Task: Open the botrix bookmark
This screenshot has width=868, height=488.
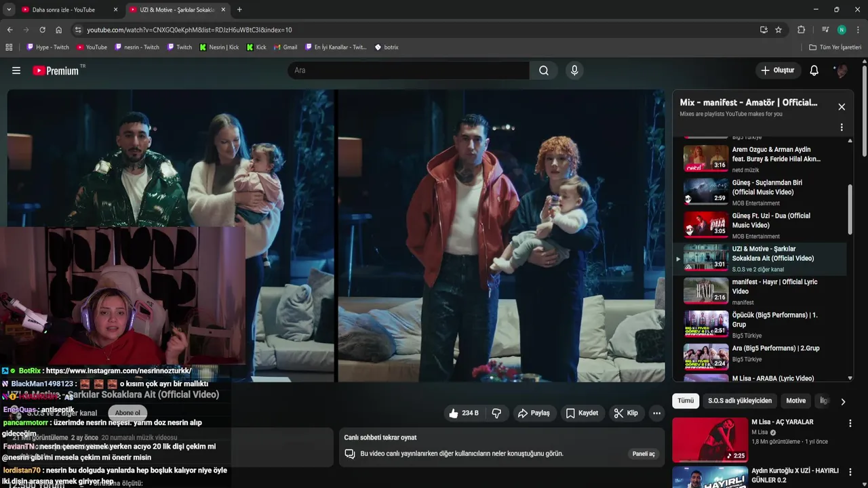Action: click(x=387, y=47)
